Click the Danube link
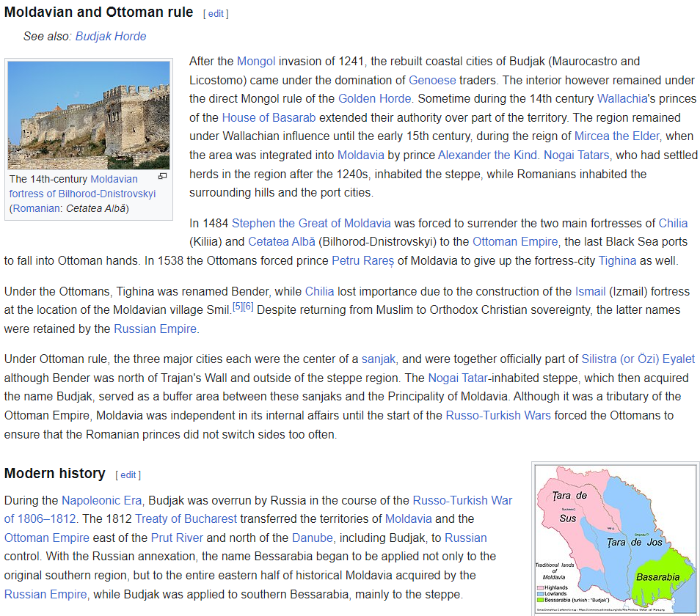Image resolution: width=700 pixels, height=616 pixels. pos(313,538)
